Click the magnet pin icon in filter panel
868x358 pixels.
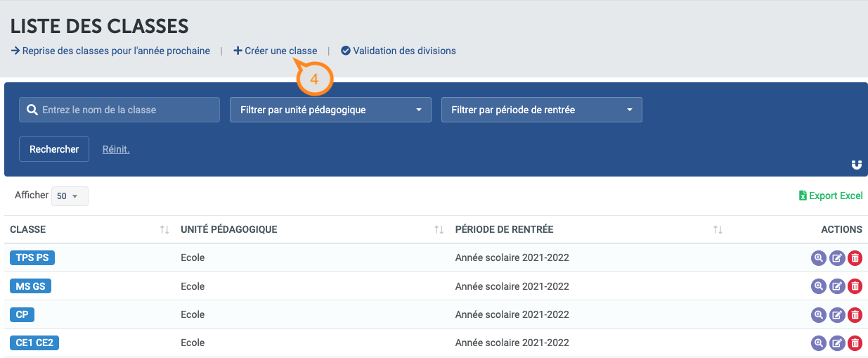coord(856,165)
